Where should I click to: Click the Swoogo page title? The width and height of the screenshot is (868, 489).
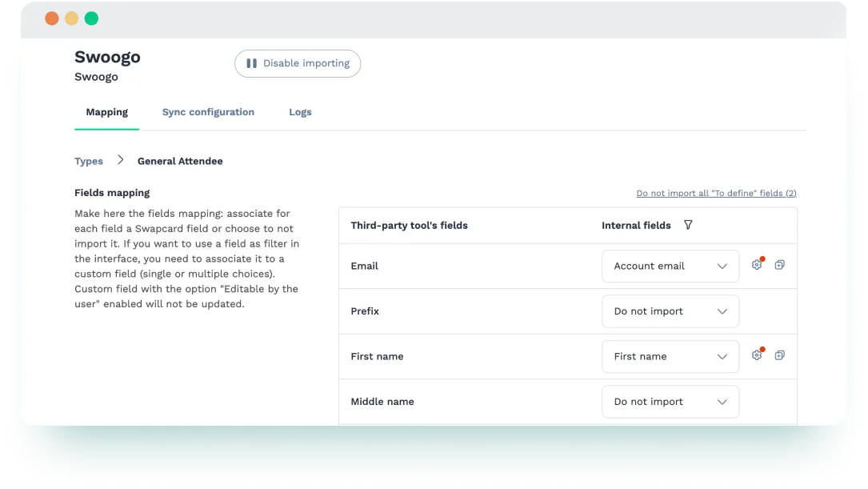coord(107,57)
